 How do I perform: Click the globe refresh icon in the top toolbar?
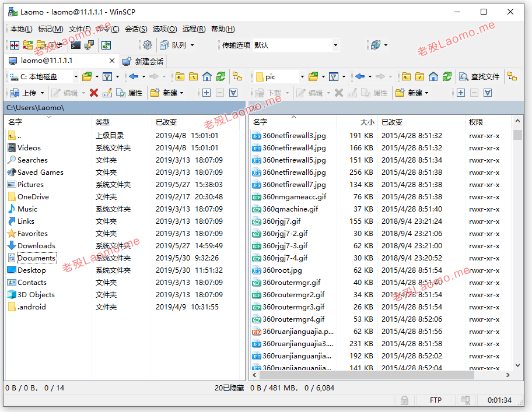coord(376,45)
